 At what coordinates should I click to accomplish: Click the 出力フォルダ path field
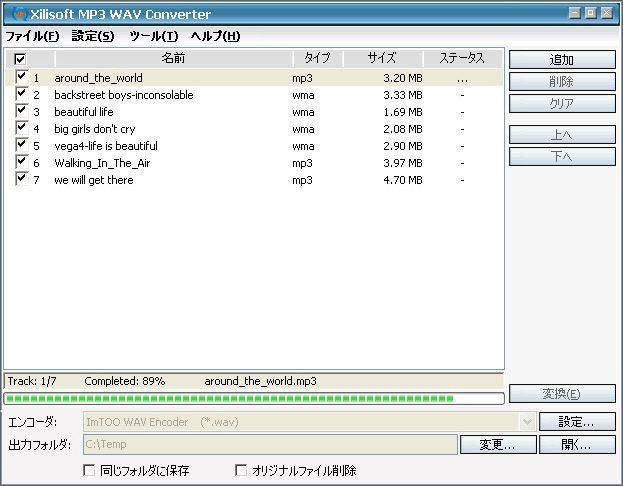[270, 444]
